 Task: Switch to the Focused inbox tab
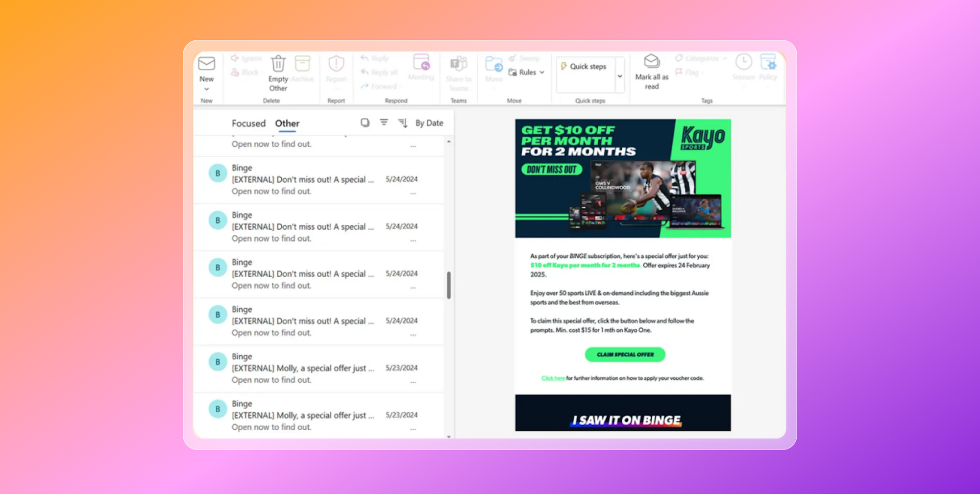tap(249, 123)
